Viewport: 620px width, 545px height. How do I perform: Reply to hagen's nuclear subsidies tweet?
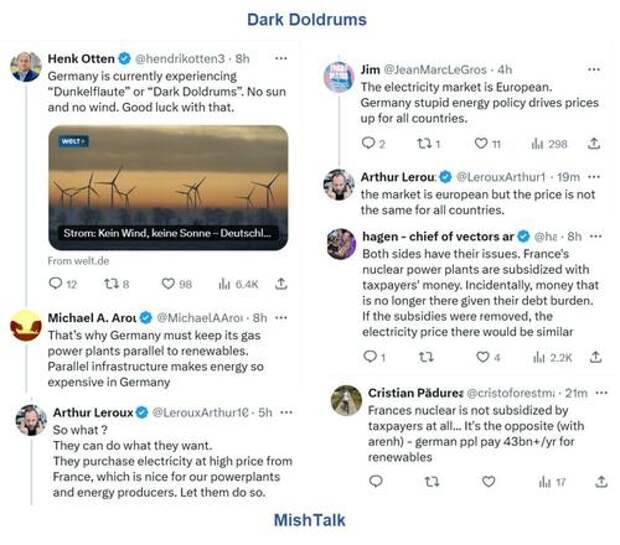click(369, 356)
